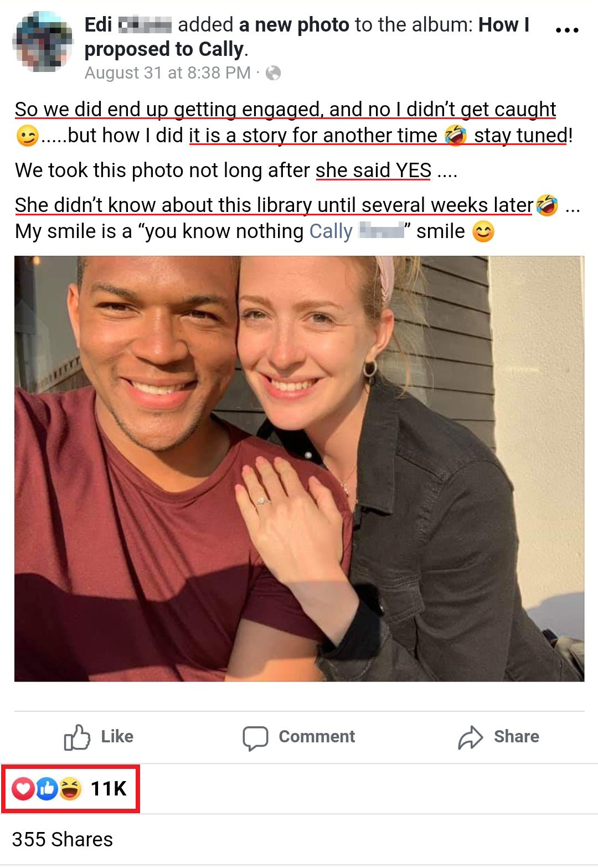Click the August 31 post timestamp
The height and width of the screenshot is (868, 598).
coord(167,73)
